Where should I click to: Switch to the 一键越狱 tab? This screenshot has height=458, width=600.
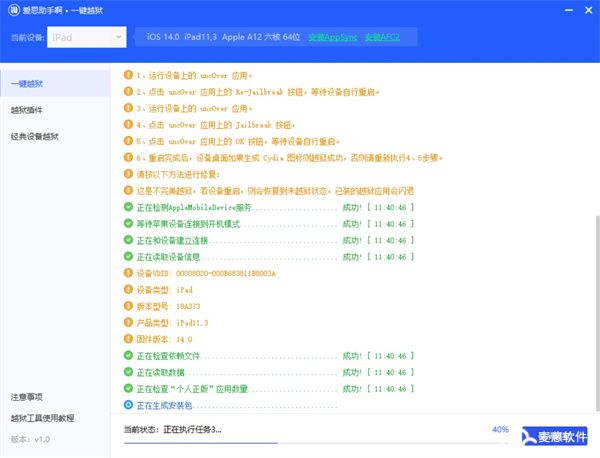click(29, 83)
